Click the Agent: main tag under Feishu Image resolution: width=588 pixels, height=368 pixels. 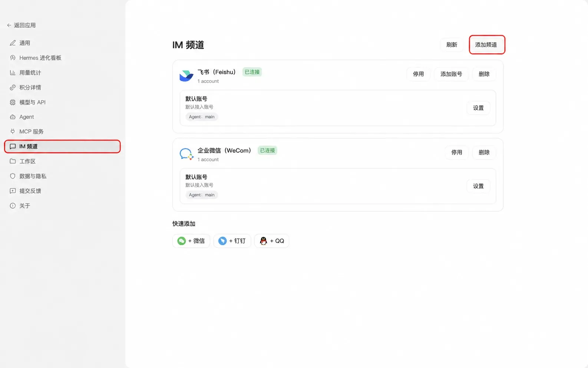202,117
